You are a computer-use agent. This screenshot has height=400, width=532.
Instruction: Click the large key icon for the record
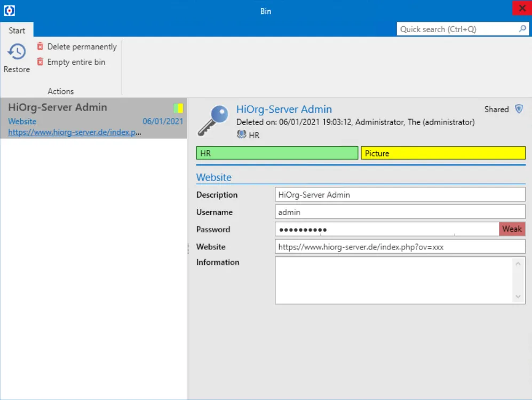[x=213, y=120]
